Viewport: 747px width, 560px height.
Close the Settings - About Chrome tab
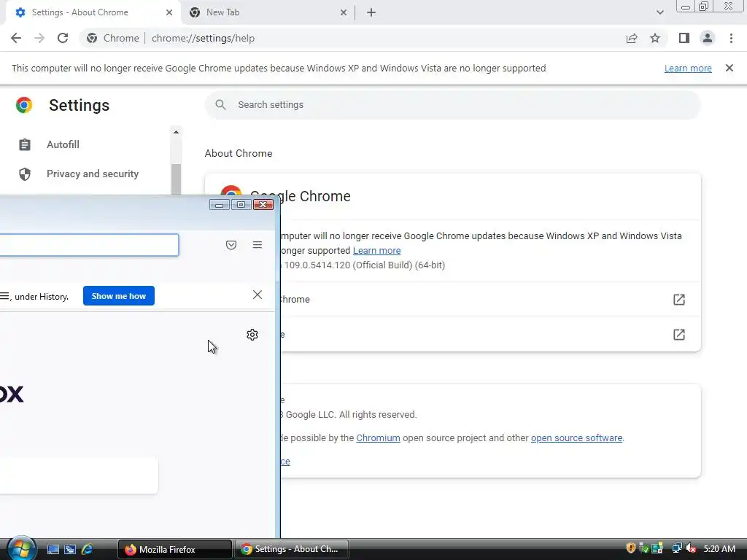(x=169, y=12)
